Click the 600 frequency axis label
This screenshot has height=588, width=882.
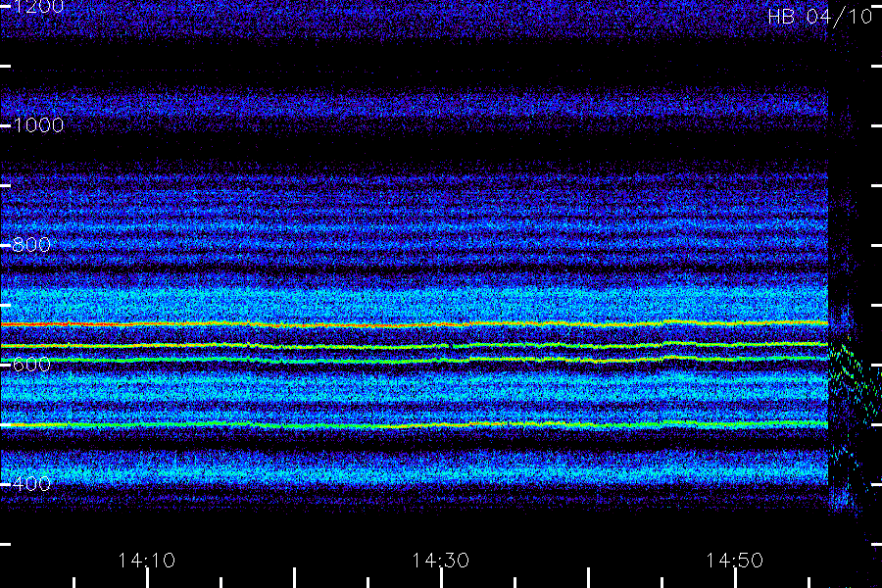pos(32,365)
